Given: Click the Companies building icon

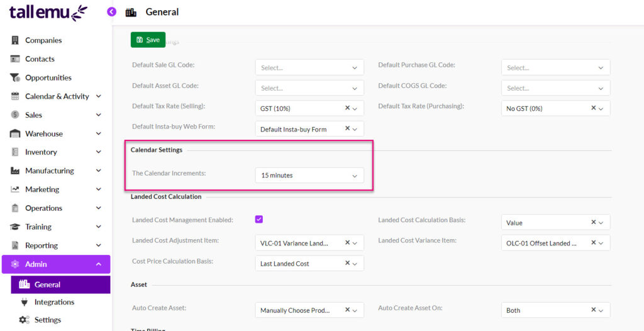Looking at the screenshot, I should coord(15,40).
